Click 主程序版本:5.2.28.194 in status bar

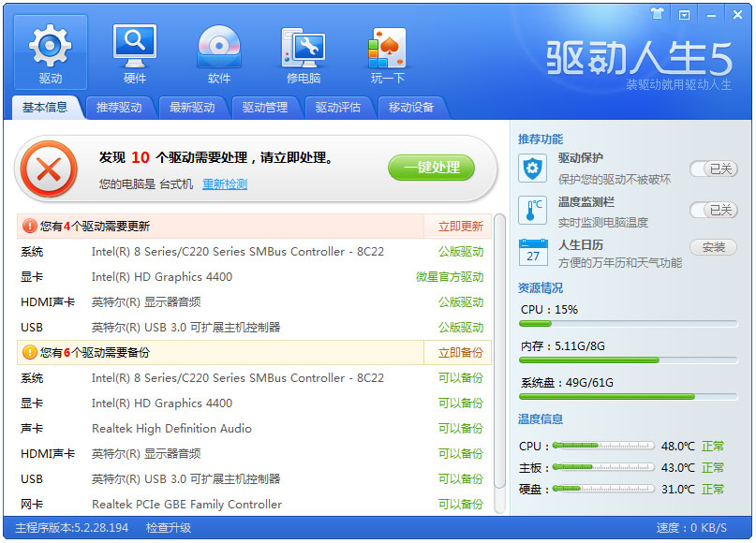pos(72,528)
